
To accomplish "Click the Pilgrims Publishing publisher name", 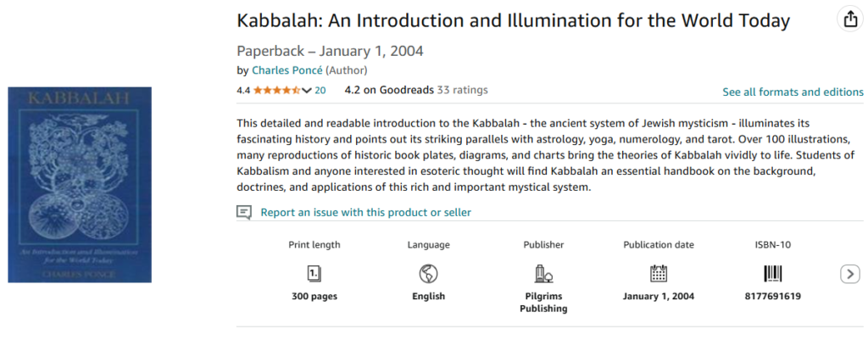I will [x=543, y=303].
